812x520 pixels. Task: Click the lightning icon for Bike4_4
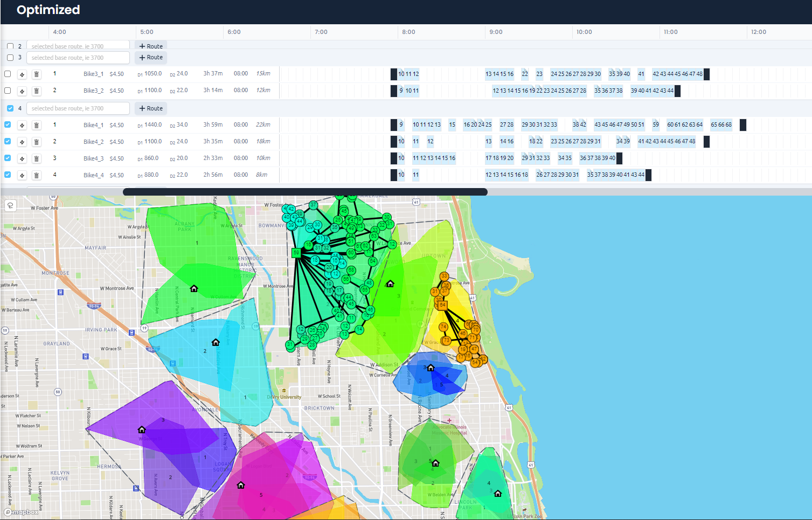(22, 176)
